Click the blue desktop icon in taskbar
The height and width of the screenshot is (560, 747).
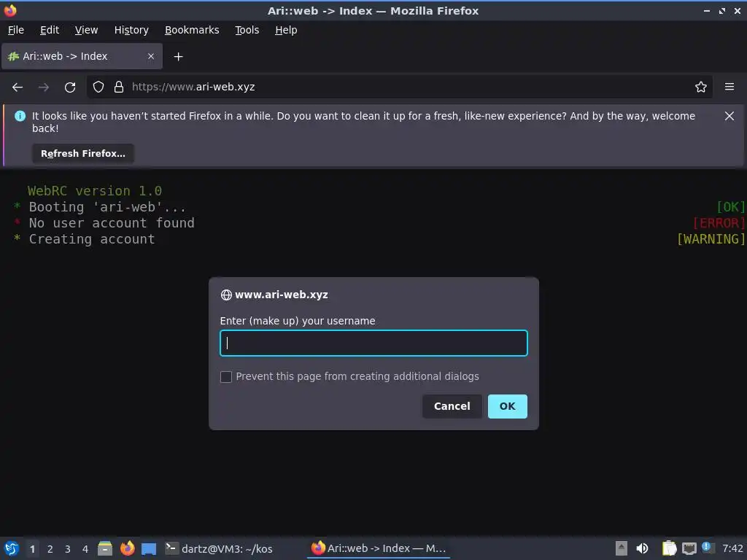(149, 548)
